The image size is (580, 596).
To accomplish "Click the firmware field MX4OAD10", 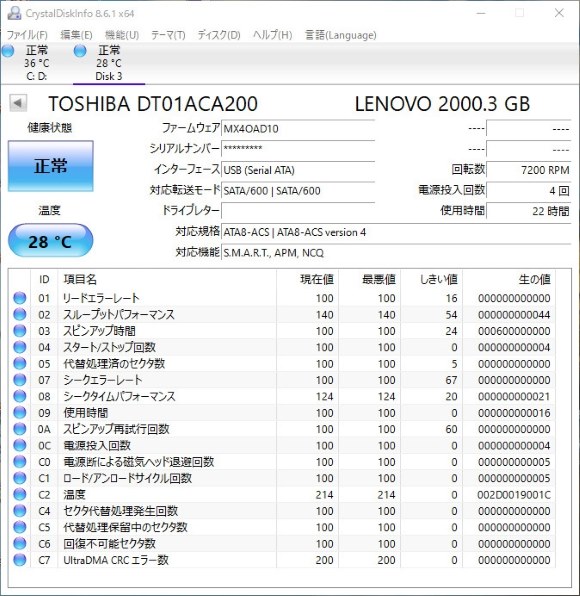I will 298,128.
